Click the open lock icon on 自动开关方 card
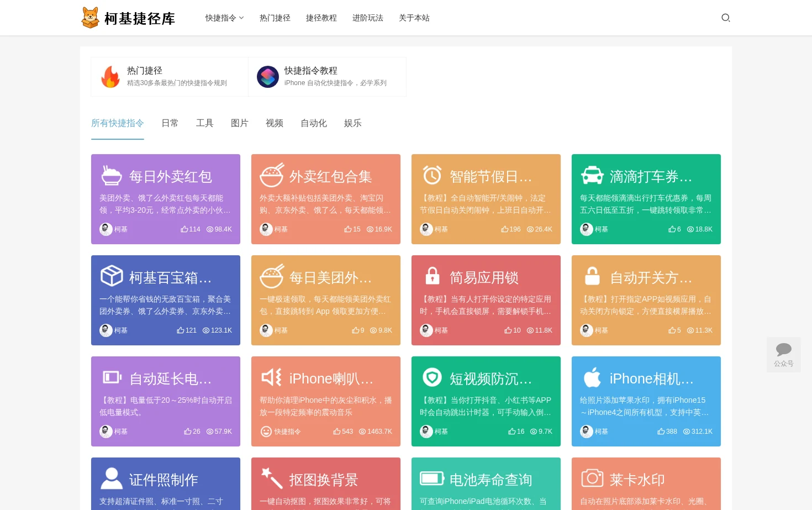 [592, 275]
